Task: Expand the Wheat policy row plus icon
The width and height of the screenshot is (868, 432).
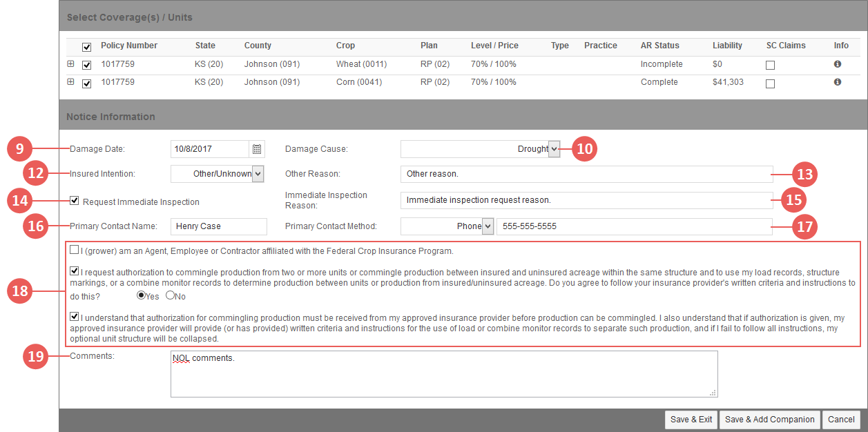Action: tap(70, 63)
